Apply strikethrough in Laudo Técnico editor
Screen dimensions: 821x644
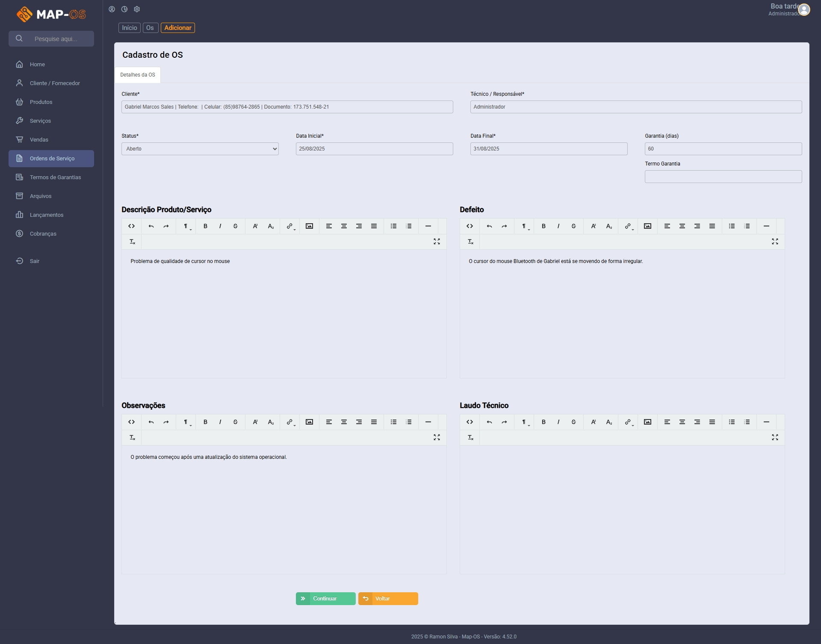573,422
